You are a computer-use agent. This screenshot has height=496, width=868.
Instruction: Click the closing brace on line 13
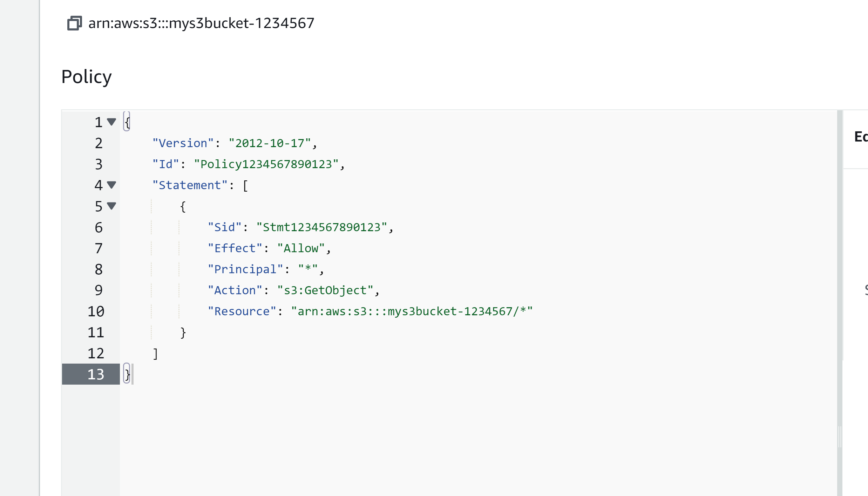[x=127, y=374]
